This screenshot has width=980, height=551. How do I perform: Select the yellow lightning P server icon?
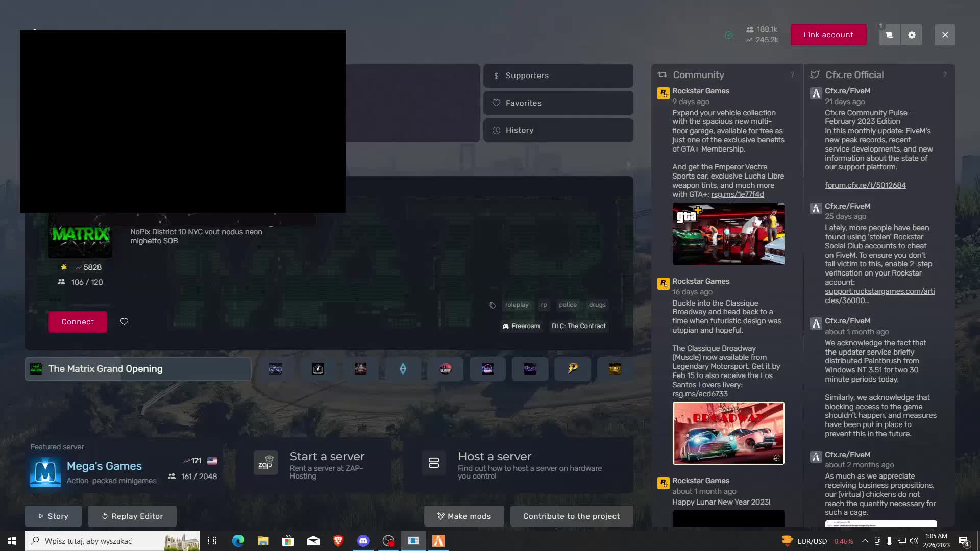[573, 369]
